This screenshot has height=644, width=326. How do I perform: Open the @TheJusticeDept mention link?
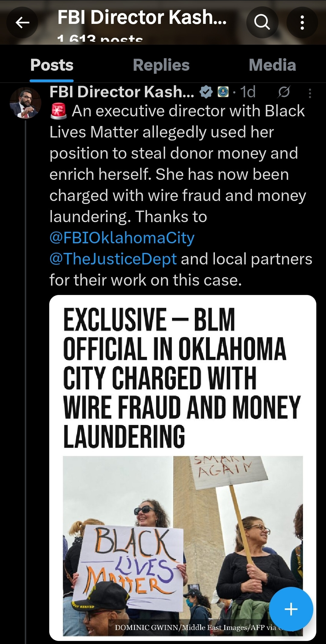pyautogui.click(x=113, y=259)
